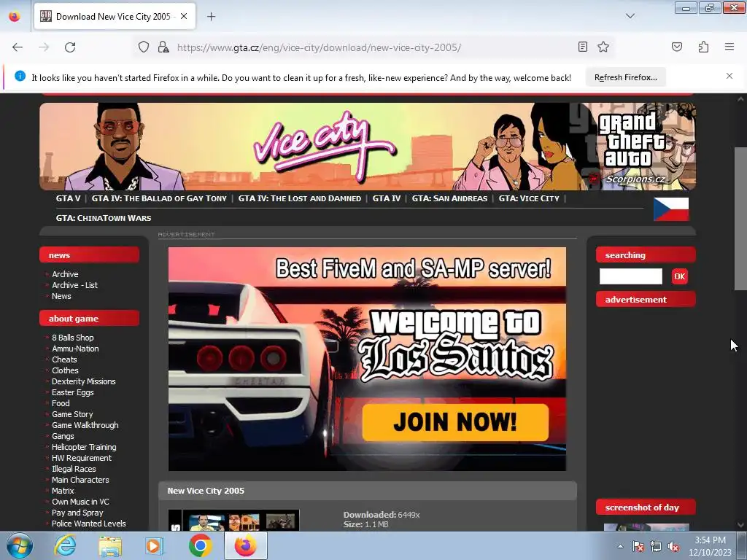Click the info icon in notification bar
The width and height of the screenshot is (747, 560).
click(20, 76)
